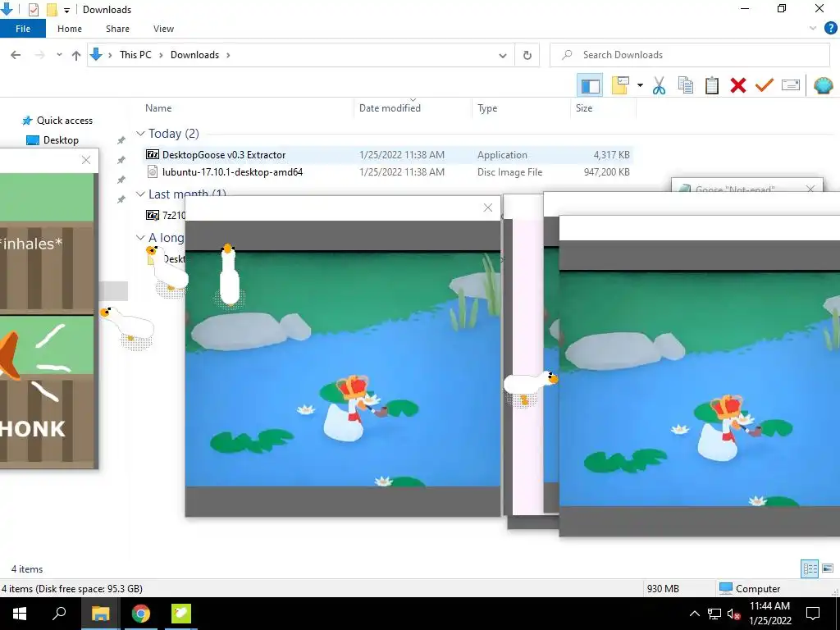The image size is (840, 630).
Task: Show hidden system tray icons
Action: (694, 614)
